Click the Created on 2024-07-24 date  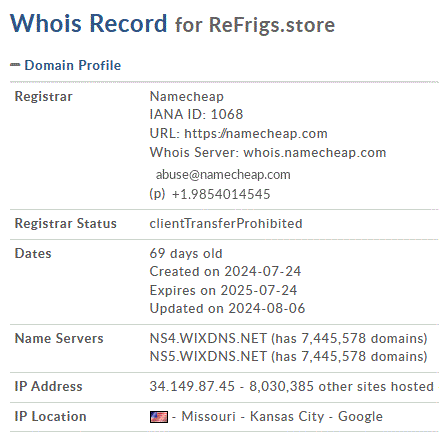[225, 272]
